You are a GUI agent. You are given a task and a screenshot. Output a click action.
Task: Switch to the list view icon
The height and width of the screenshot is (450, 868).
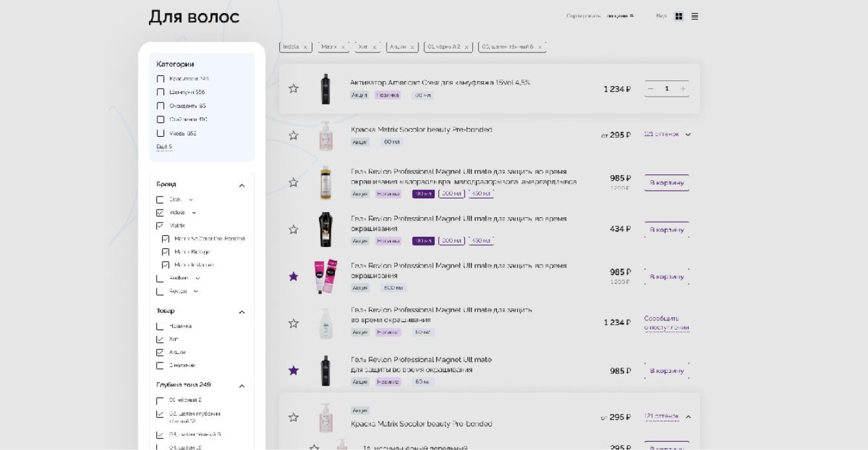click(694, 16)
